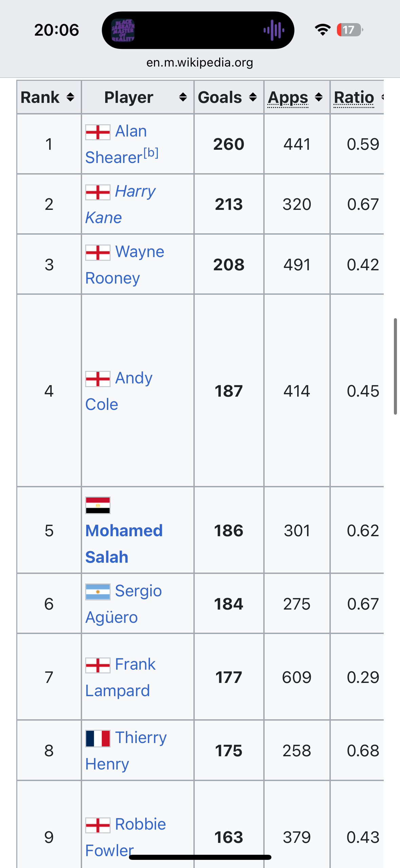Image resolution: width=400 pixels, height=868 pixels.
Task: Tap the Wi-Fi status icon
Action: pyautogui.click(x=322, y=30)
